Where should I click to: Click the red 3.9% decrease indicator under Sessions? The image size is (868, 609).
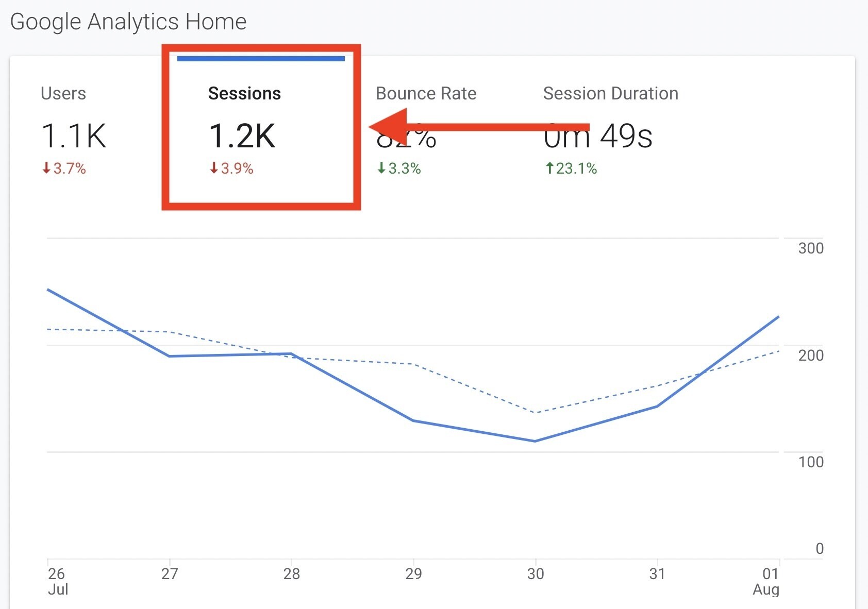(x=232, y=168)
